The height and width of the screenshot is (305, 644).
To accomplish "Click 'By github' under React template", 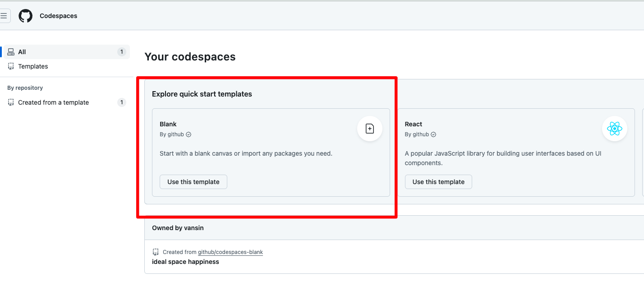I will [x=417, y=134].
